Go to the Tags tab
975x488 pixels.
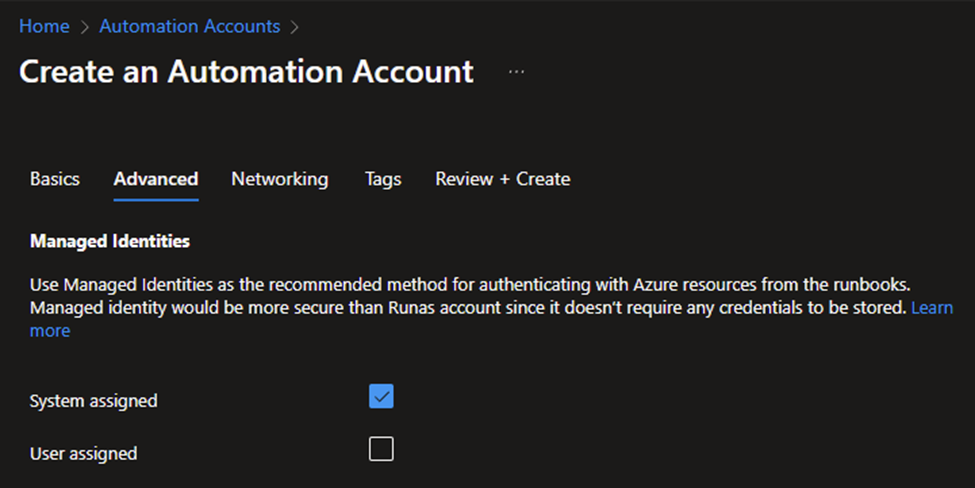[383, 179]
